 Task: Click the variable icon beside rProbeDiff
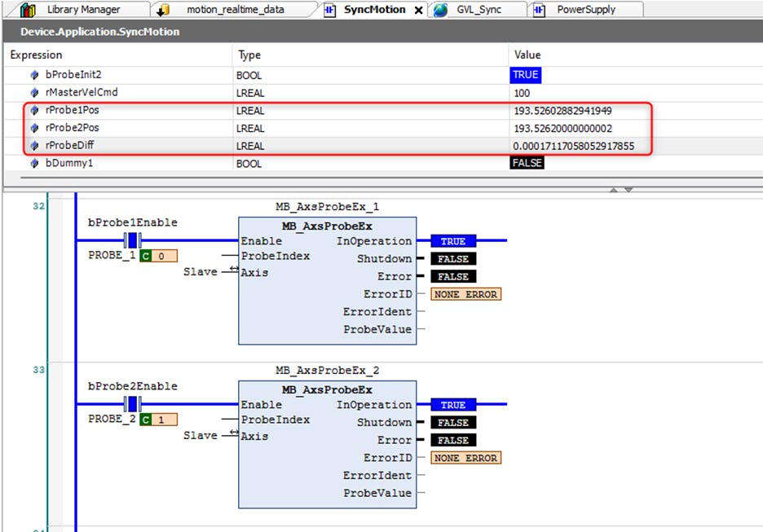[x=34, y=146]
